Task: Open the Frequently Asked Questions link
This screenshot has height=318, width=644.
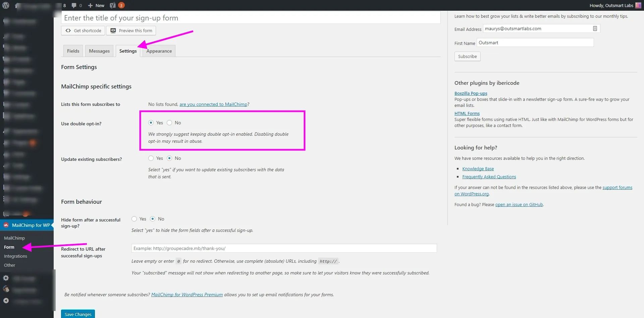Action: click(489, 177)
